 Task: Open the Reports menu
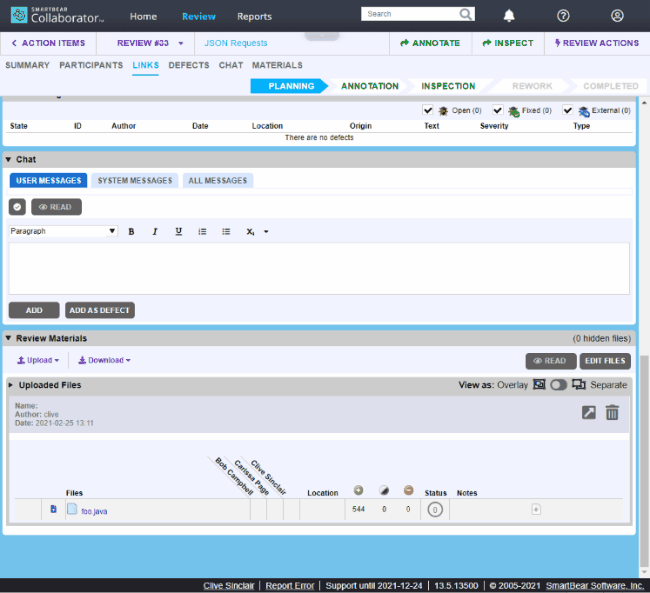point(254,16)
